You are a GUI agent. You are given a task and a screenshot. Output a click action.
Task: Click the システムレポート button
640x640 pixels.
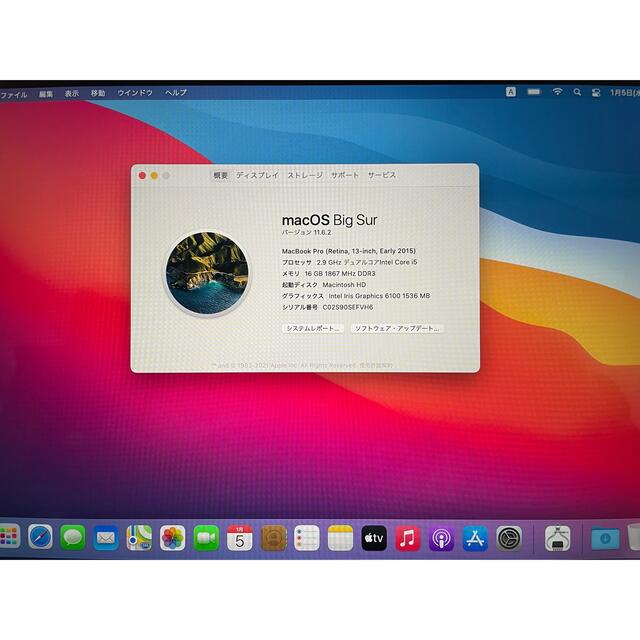[x=313, y=329]
